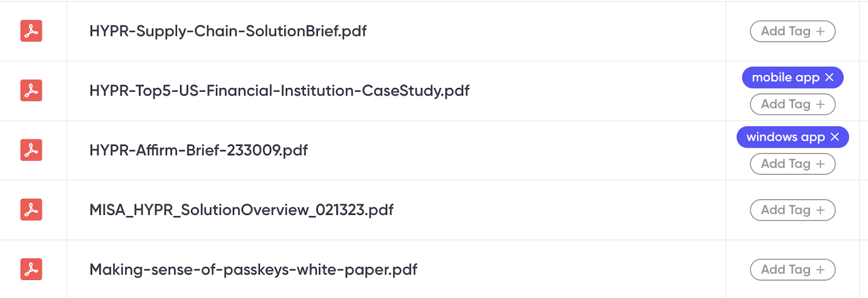Add Tag to HYPR-Affirm-Brief-233009.pdf

click(x=793, y=164)
